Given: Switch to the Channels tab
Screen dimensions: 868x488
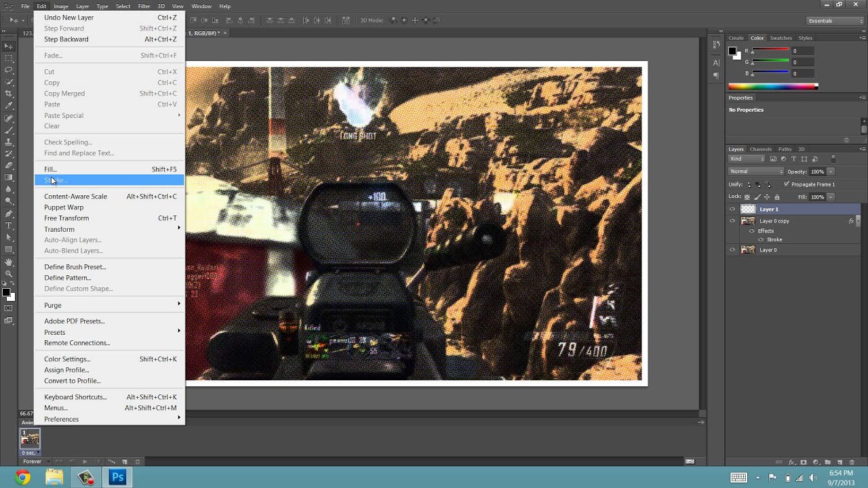Looking at the screenshot, I should click(x=760, y=149).
